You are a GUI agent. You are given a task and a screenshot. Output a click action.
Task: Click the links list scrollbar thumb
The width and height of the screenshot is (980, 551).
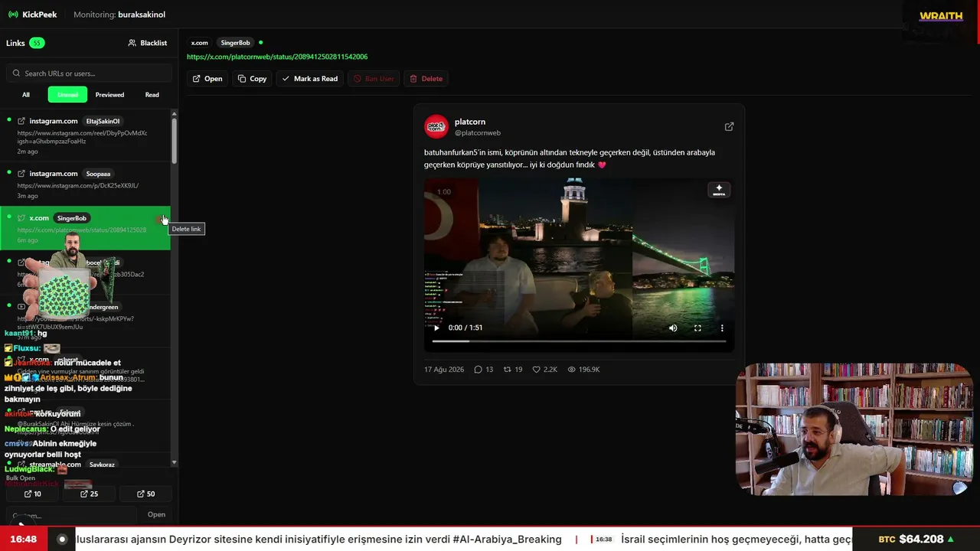[x=174, y=139]
